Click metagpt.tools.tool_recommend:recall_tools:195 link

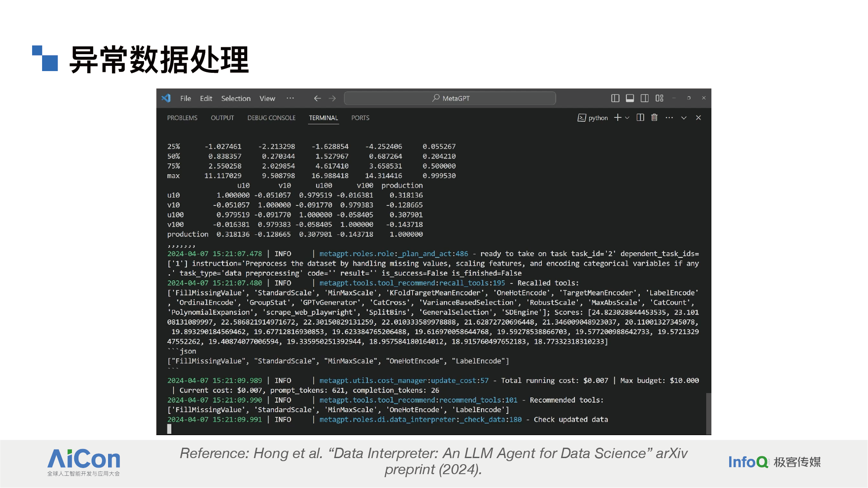click(x=412, y=283)
